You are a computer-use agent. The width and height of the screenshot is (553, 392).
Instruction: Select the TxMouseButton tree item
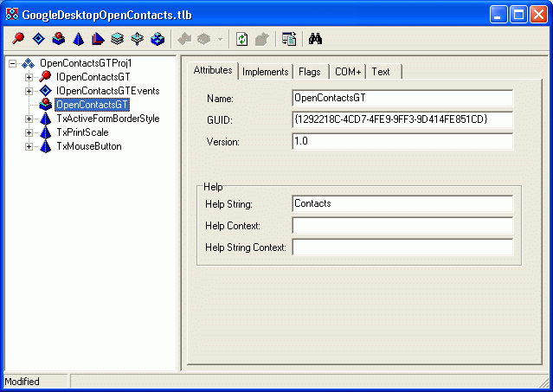point(89,146)
